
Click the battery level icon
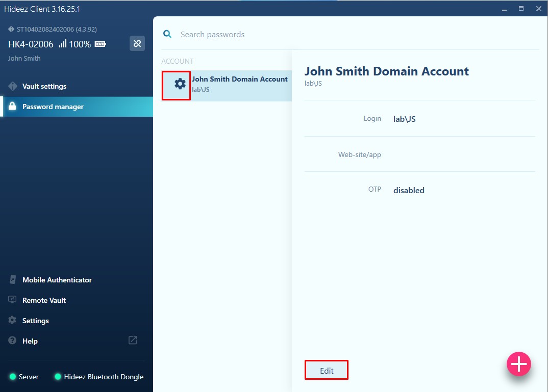(x=100, y=44)
